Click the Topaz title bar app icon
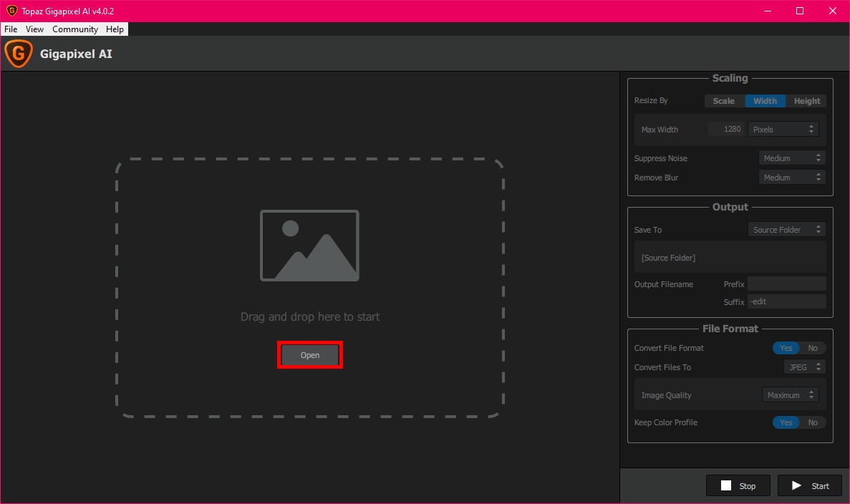850x504 pixels. tap(11, 11)
